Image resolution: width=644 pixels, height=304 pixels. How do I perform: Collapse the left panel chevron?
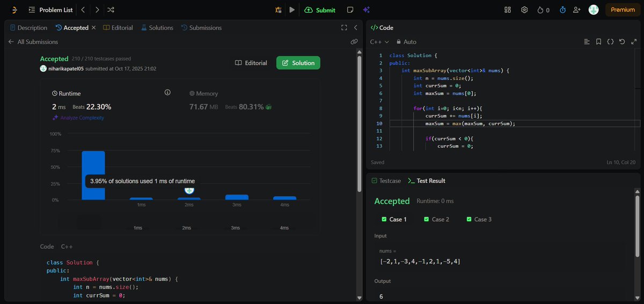(x=355, y=27)
